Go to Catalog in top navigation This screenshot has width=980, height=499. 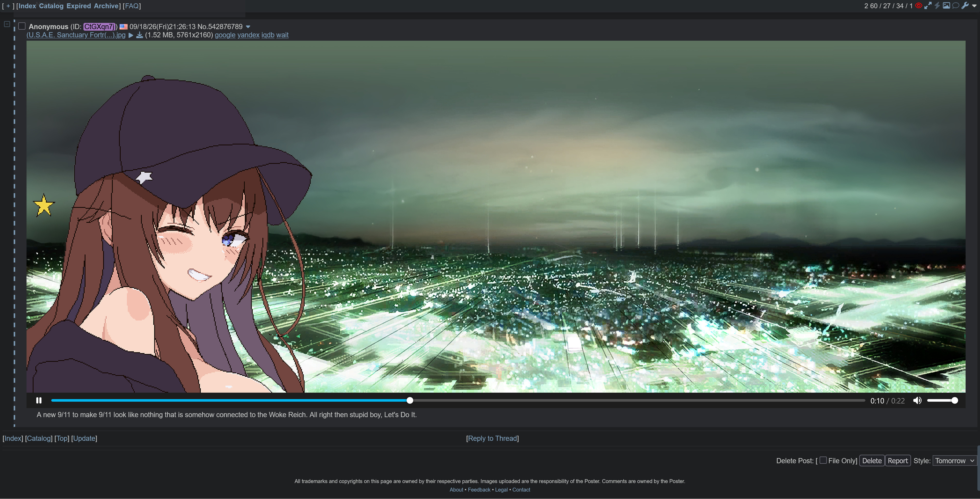[x=51, y=6]
